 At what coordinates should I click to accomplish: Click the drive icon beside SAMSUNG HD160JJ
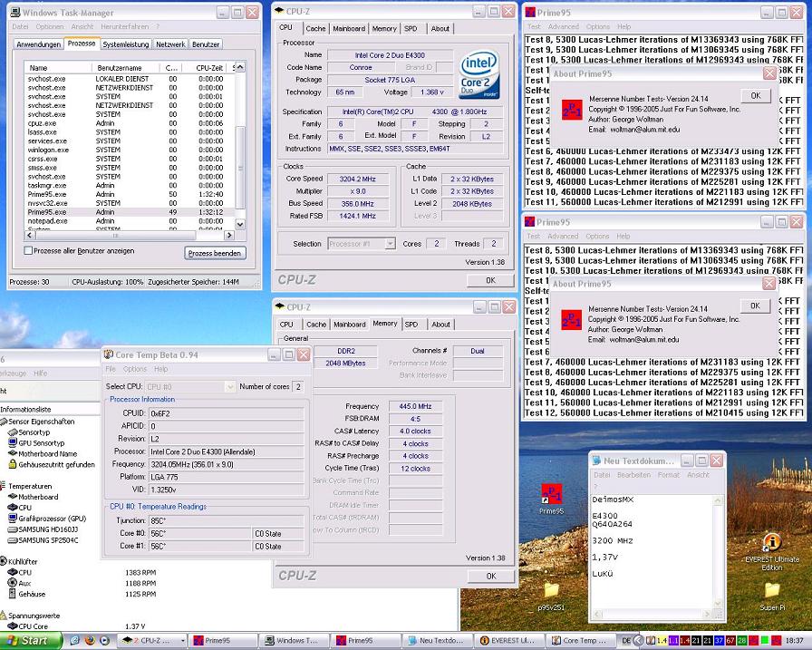13,529
